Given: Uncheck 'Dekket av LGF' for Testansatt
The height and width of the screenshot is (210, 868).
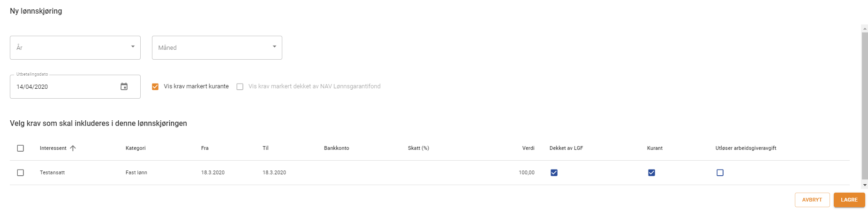Looking at the screenshot, I should (x=554, y=172).
